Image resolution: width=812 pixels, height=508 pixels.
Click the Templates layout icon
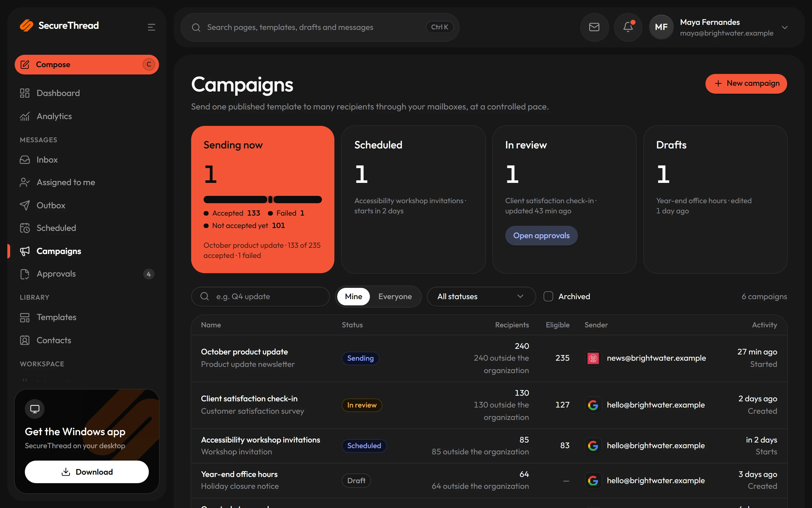pos(25,317)
